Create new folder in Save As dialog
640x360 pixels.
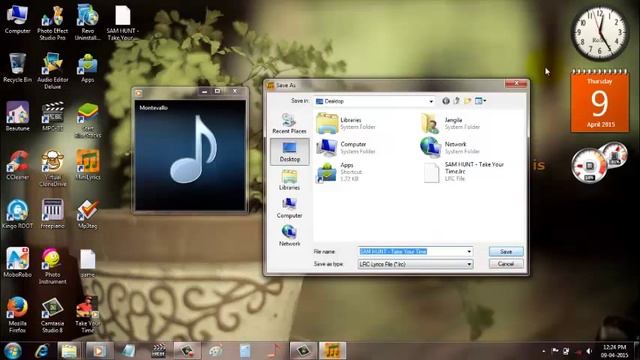pos(468,101)
